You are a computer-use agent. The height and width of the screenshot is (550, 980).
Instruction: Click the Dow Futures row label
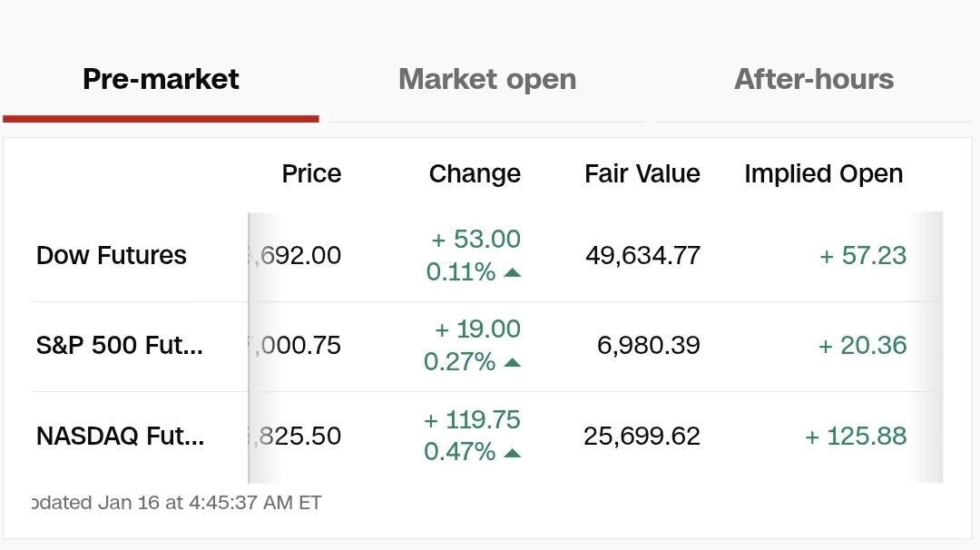[x=112, y=256]
